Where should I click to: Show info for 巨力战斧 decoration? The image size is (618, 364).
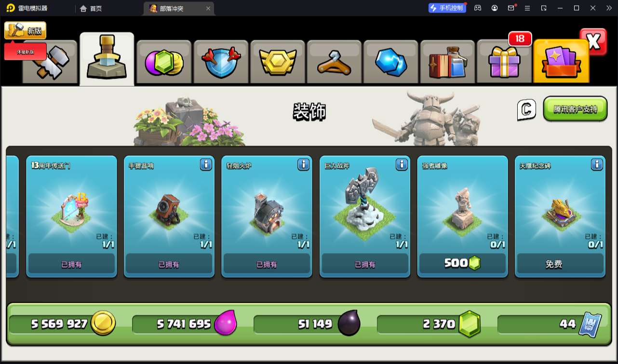click(x=402, y=164)
